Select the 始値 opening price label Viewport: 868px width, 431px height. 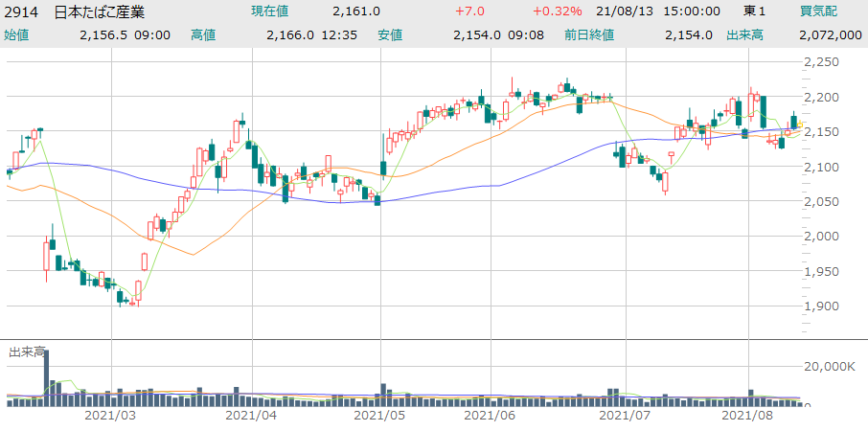(17, 34)
